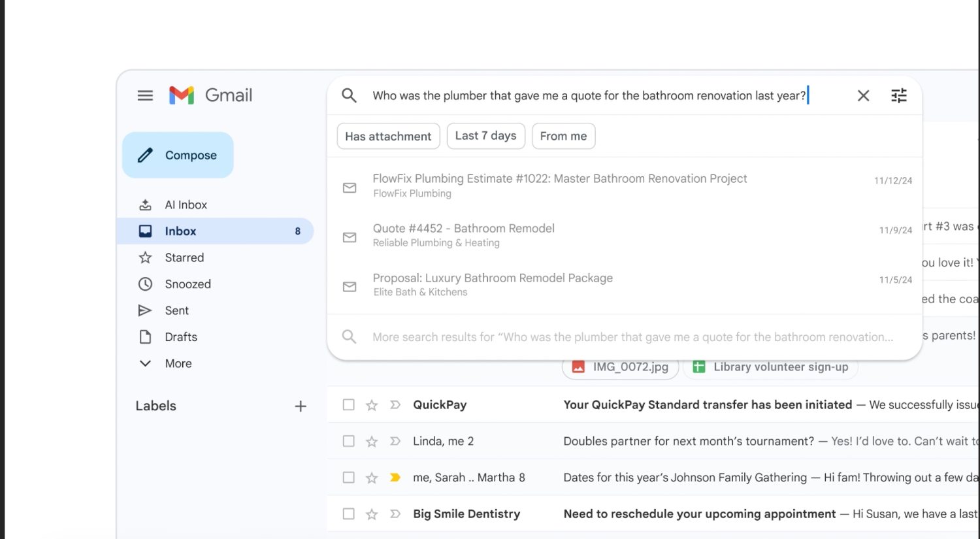Image resolution: width=980 pixels, height=539 pixels.
Task: Clear the search query with the X icon
Action: pyautogui.click(x=863, y=95)
